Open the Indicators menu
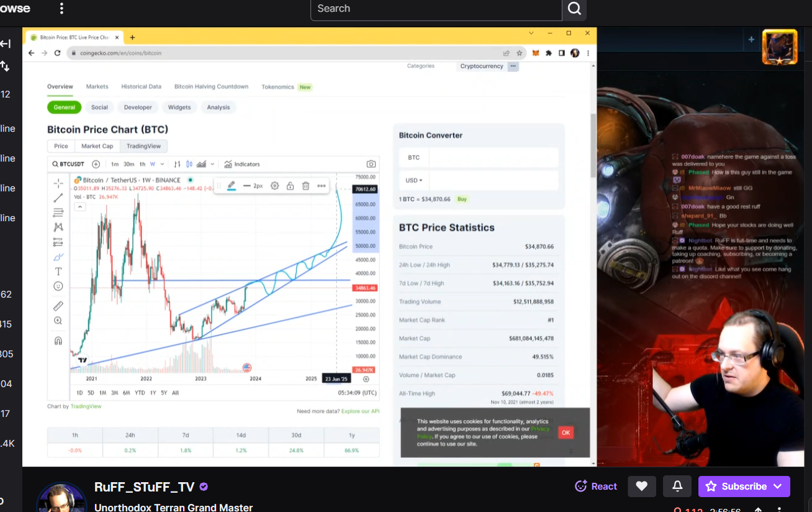The width and height of the screenshot is (812, 512). coord(242,164)
